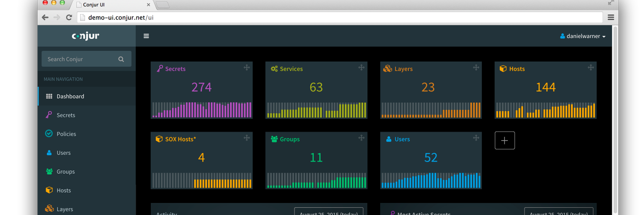Click the search magnifier icon in sidebar

121,59
